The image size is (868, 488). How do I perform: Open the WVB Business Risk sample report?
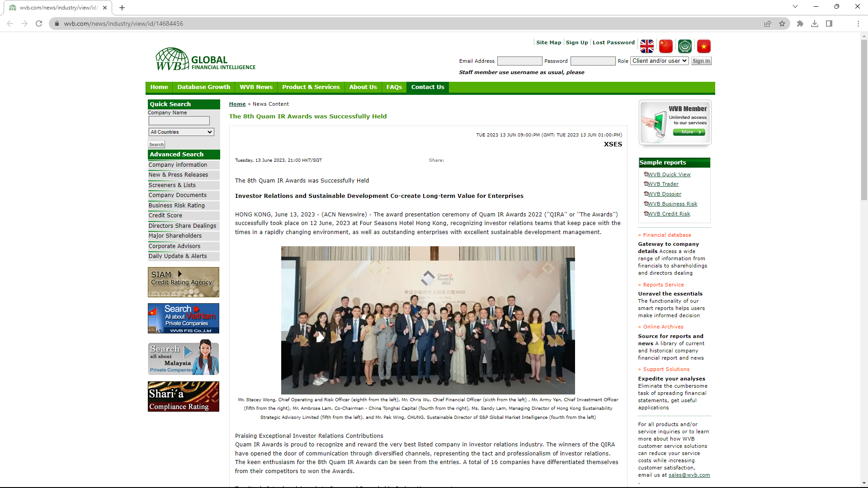pos(673,204)
